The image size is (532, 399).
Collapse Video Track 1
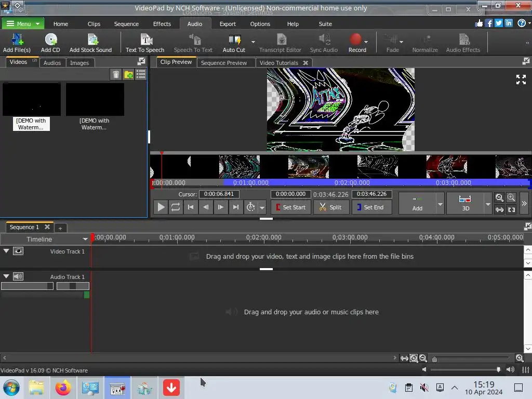pos(6,251)
